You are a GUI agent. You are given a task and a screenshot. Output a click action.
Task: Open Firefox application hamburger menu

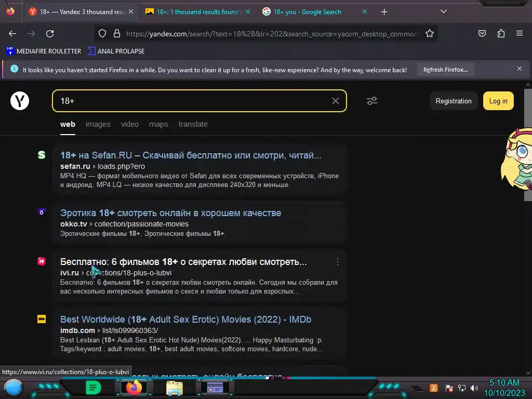pyautogui.click(x=520, y=33)
